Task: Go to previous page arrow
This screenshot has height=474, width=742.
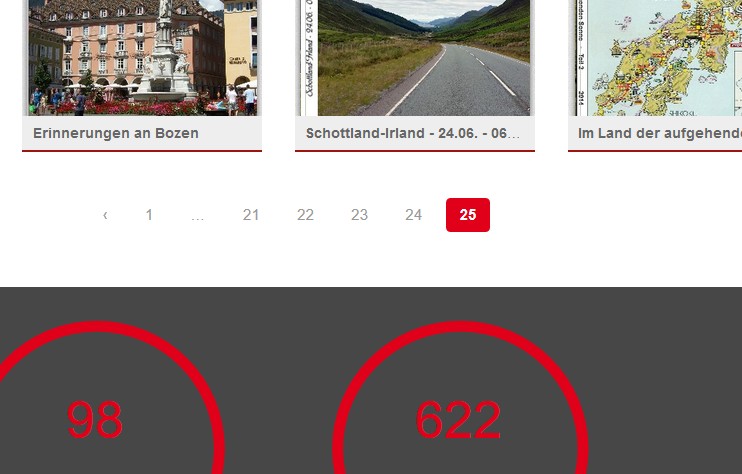Action: (x=106, y=215)
